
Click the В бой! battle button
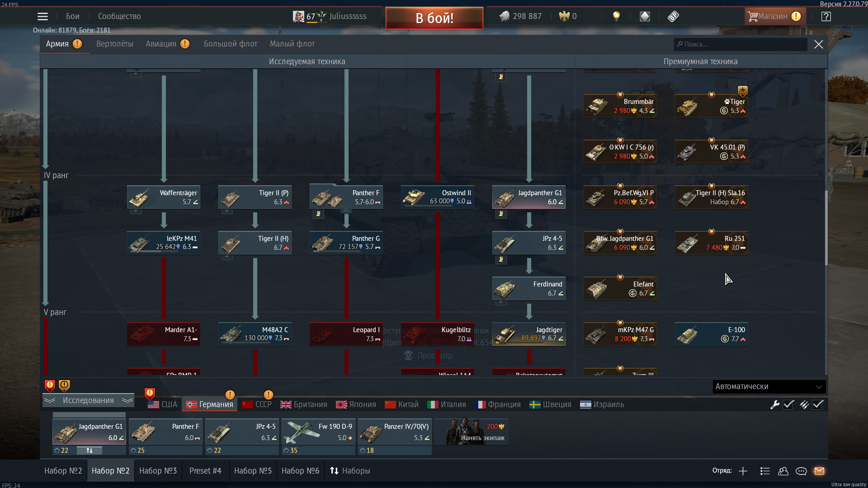pos(434,18)
